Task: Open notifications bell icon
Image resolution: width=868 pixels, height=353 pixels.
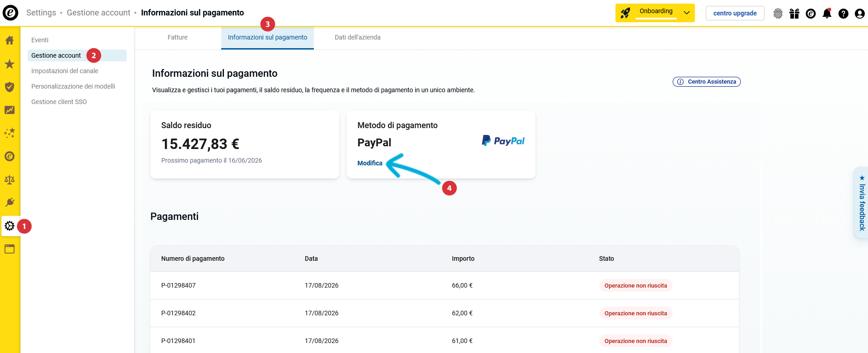Action: tap(827, 14)
